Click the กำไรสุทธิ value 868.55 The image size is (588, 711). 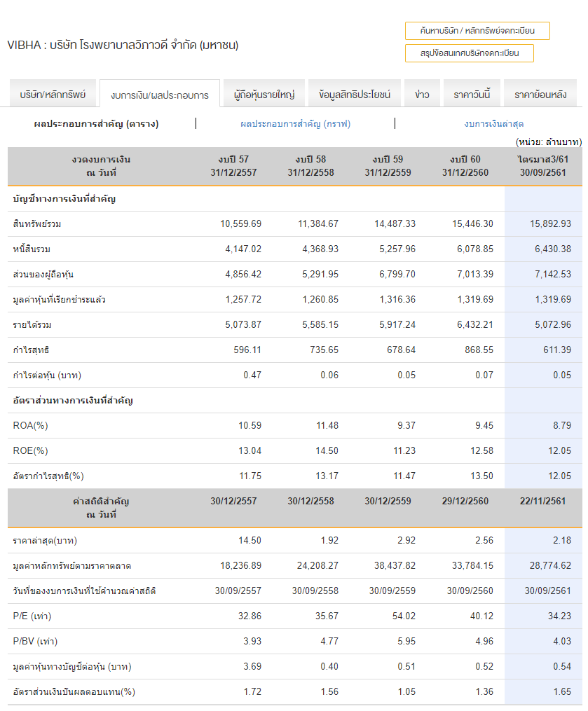tap(479, 350)
